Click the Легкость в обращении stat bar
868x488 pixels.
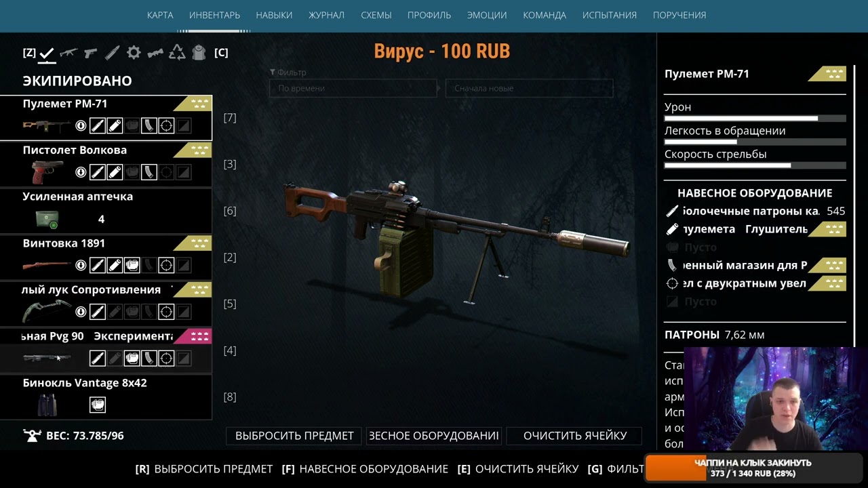(755, 142)
